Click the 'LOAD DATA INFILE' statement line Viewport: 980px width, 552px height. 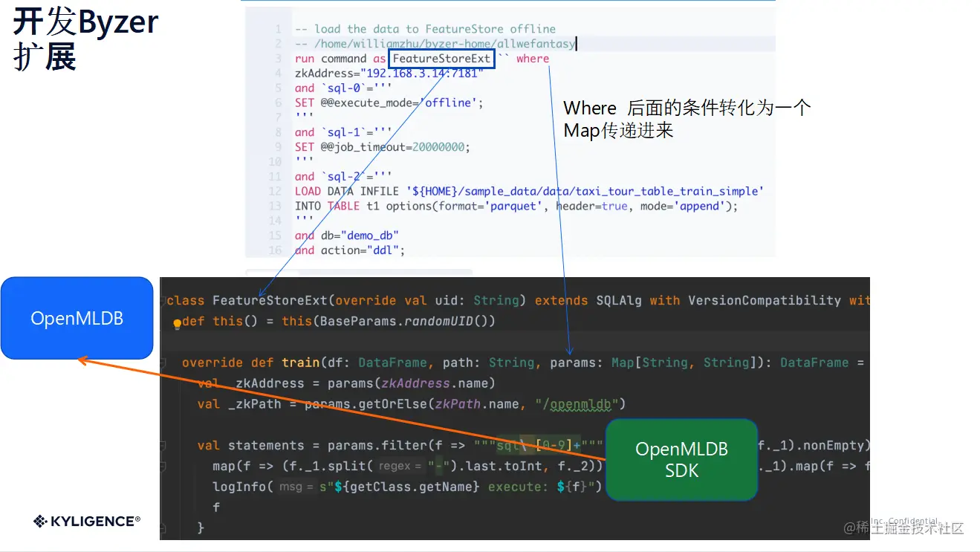529,191
